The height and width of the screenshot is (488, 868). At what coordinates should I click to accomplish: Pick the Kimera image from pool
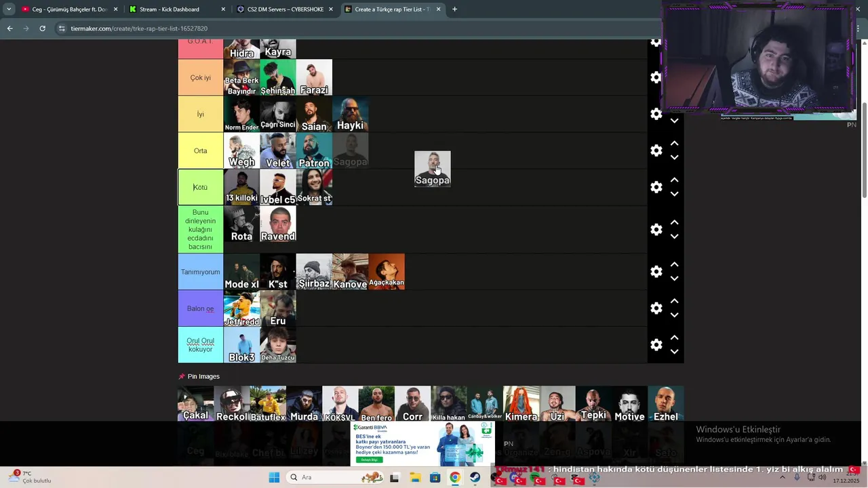[521, 404]
